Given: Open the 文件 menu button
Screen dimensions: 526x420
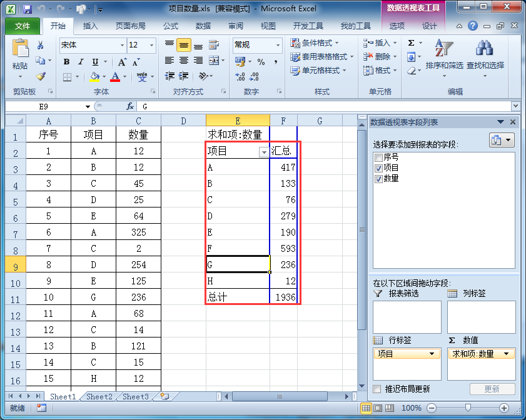Looking at the screenshot, I should (x=23, y=26).
